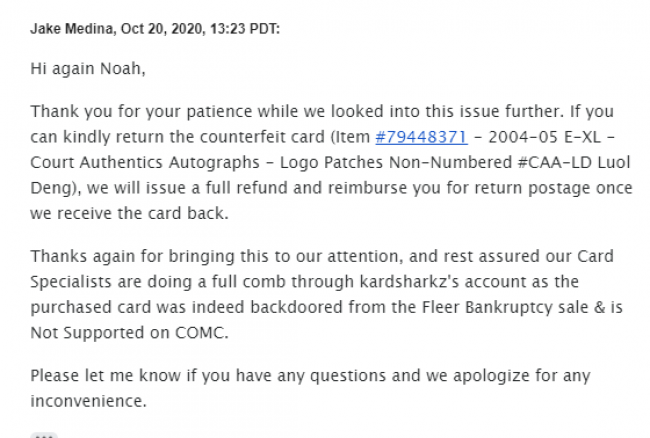The width and height of the screenshot is (650, 438).
Task: Expand the trimmed content ellipsis button
Action: point(44,434)
